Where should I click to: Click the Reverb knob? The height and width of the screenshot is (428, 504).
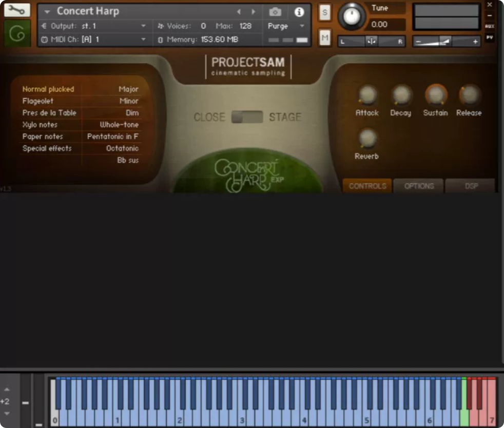coord(367,139)
